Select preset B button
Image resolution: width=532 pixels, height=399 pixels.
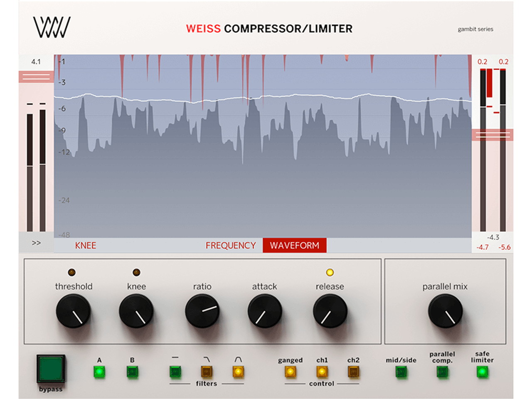click(132, 372)
